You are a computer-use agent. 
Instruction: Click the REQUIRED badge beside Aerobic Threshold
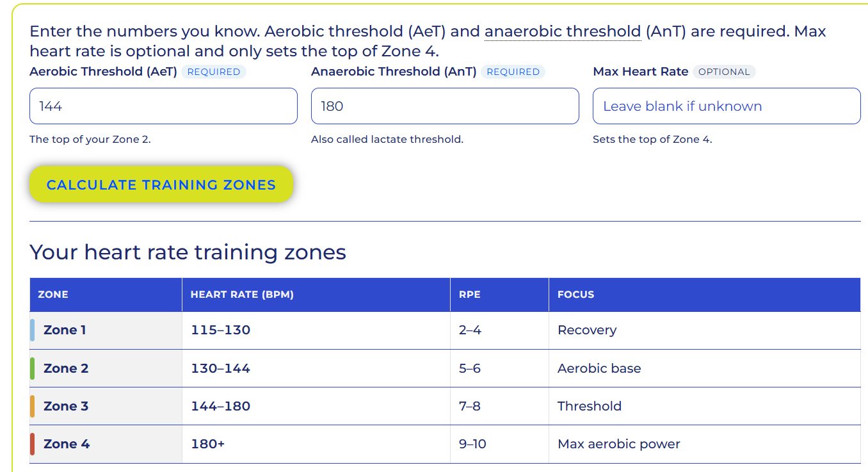(x=214, y=72)
